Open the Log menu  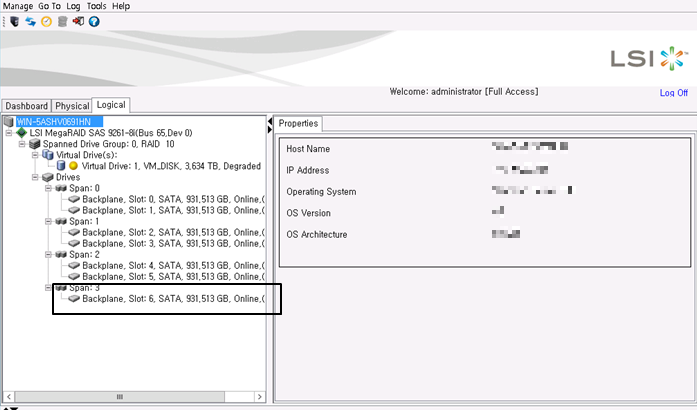point(73,6)
